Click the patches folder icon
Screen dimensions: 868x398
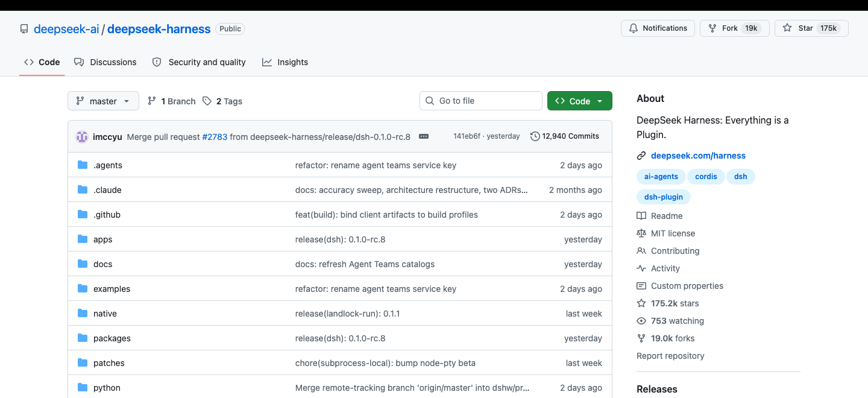click(x=83, y=363)
